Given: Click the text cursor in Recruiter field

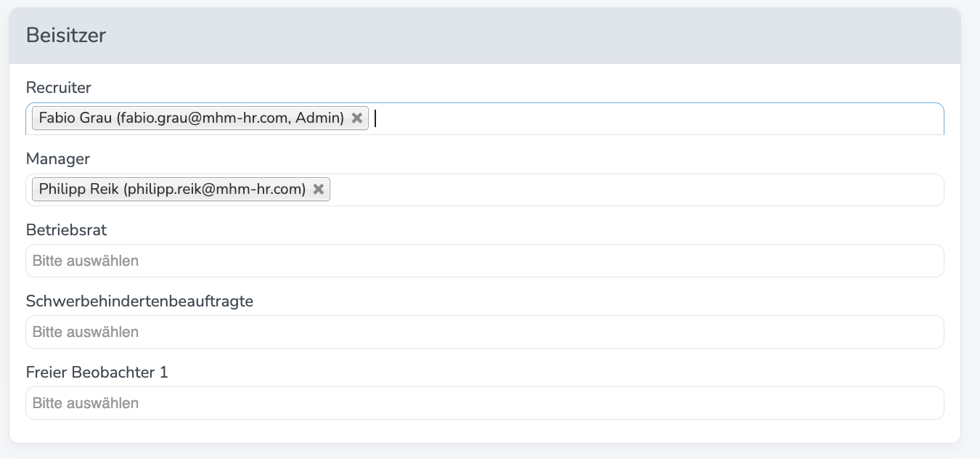Looking at the screenshot, I should click(x=376, y=118).
